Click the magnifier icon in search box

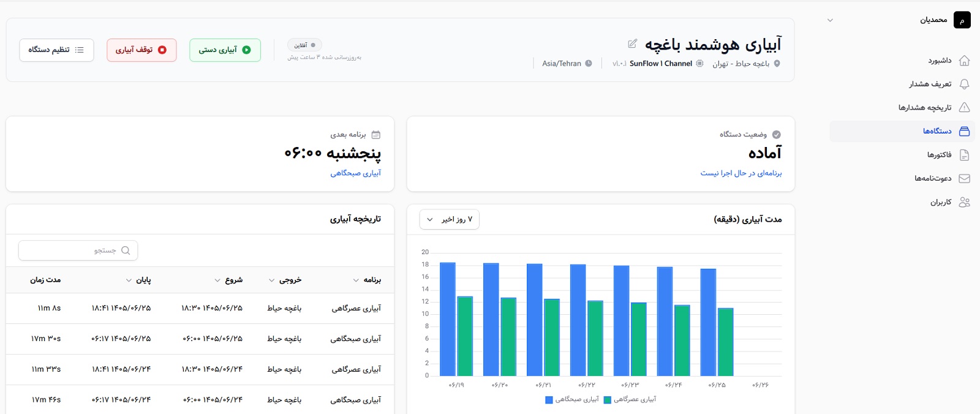(x=126, y=250)
